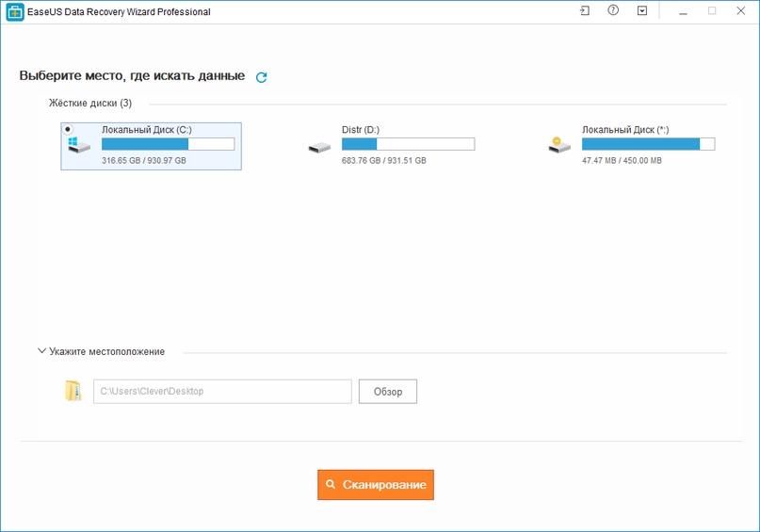Select the radio button for Локальный Диск (C:)
760x532 pixels.
68,128
